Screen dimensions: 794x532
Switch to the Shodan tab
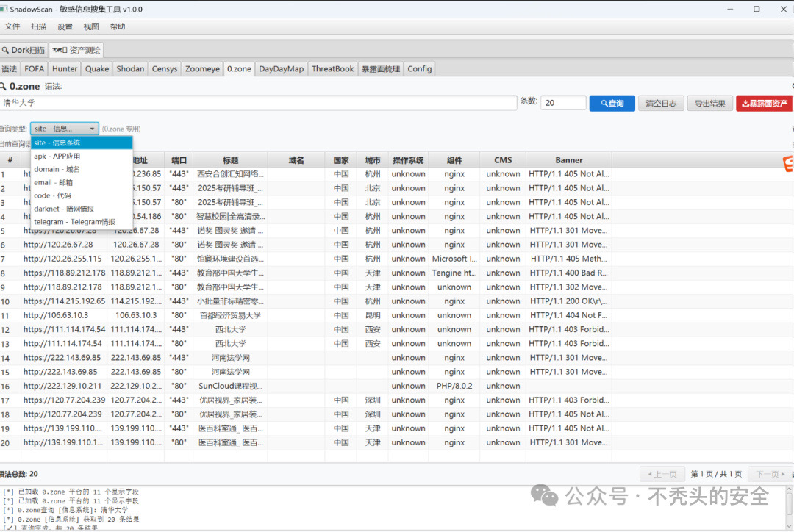(x=130, y=69)
